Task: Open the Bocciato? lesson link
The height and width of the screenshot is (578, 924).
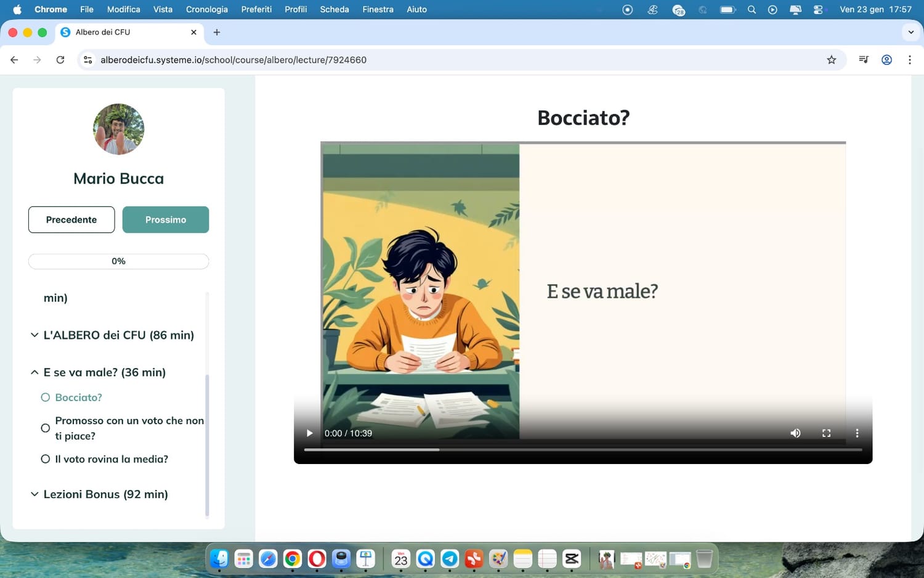Action: pos(79,397)
